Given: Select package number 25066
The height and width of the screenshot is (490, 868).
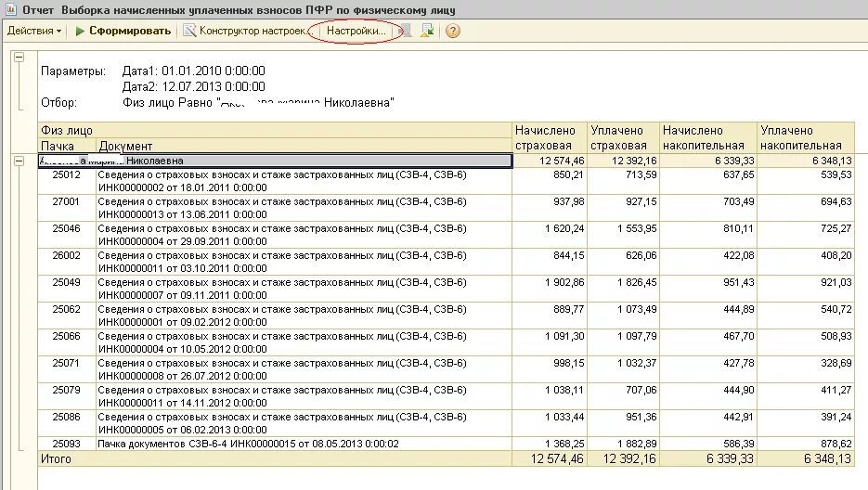Looking at the screenshot, I should click(67, 336).
